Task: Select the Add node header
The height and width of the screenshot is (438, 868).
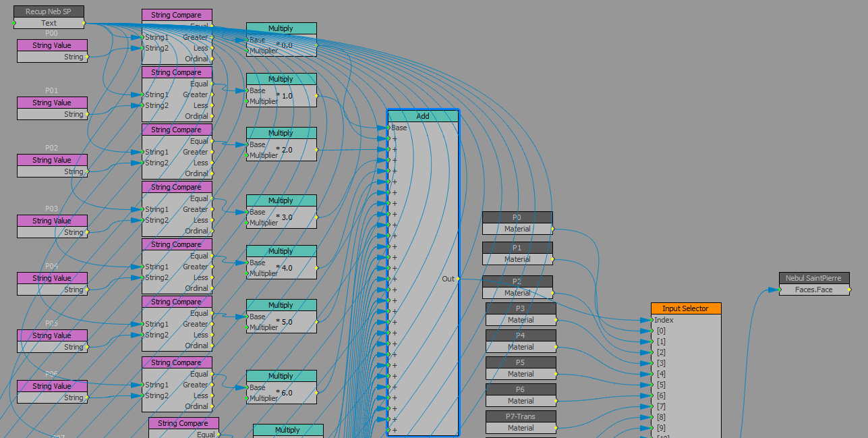Action: point(423,116)
